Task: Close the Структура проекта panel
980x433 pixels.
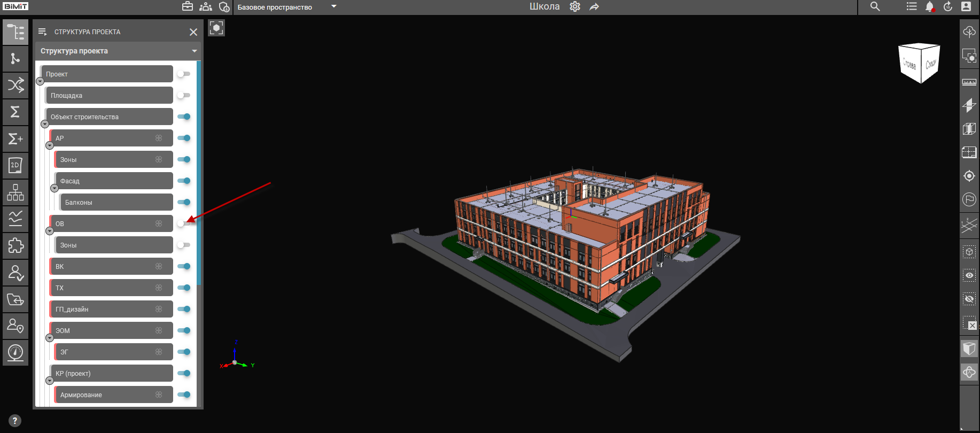Action: point(193,32)
